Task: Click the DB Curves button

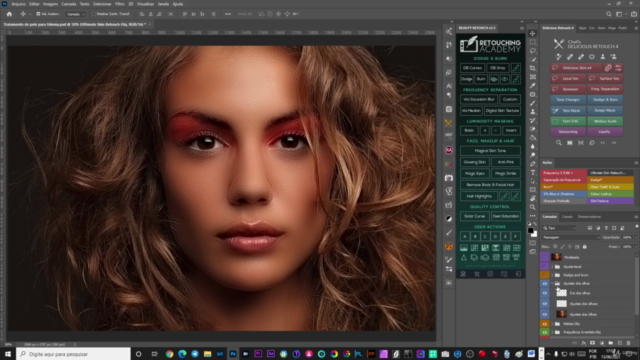Action: coord(472,68)
